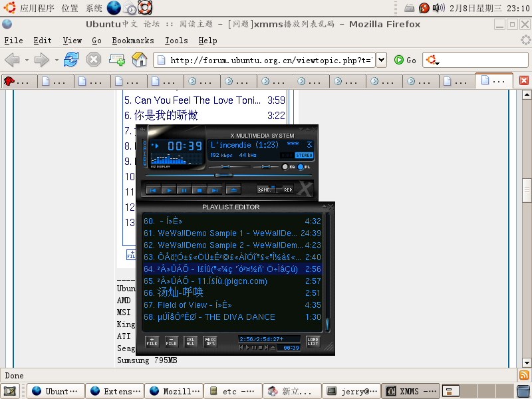The height and width of the screenshot is (399, 532).
Task: Click the - FILE remove button
Action: tap(172, 341)
